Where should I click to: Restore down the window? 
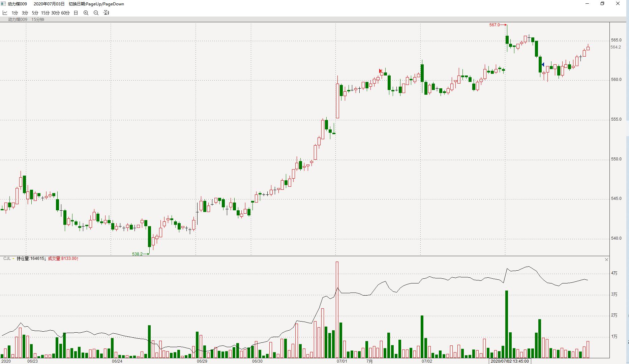tap(602, 4)
